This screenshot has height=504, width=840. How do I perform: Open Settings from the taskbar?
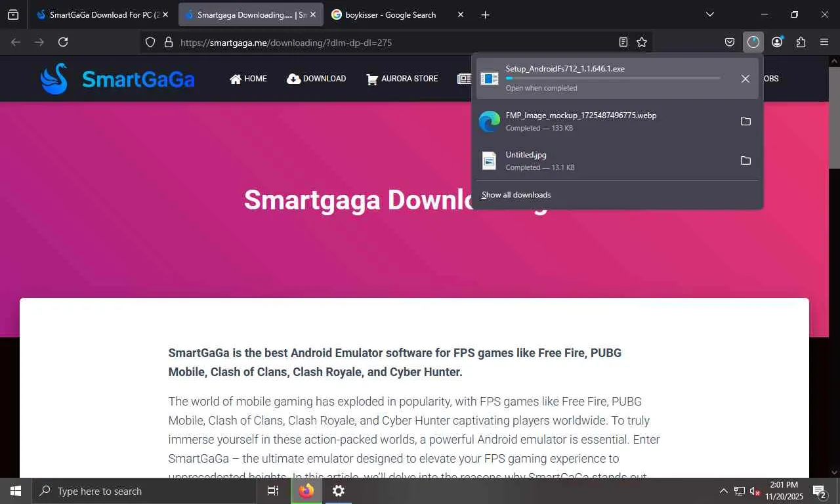[339, 491]
